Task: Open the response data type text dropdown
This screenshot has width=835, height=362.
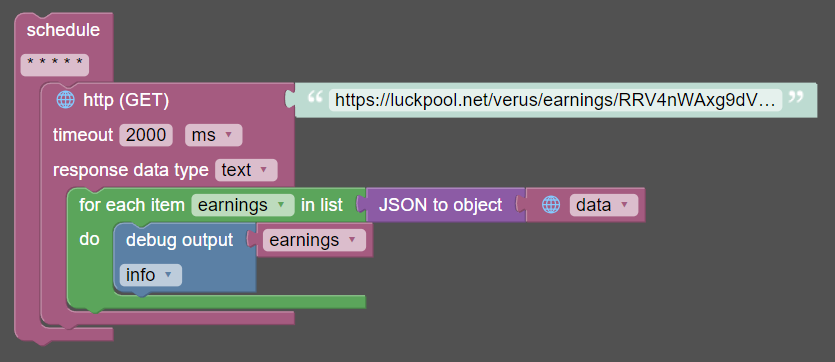Action: pyautogui.click(x=246, y=170)
